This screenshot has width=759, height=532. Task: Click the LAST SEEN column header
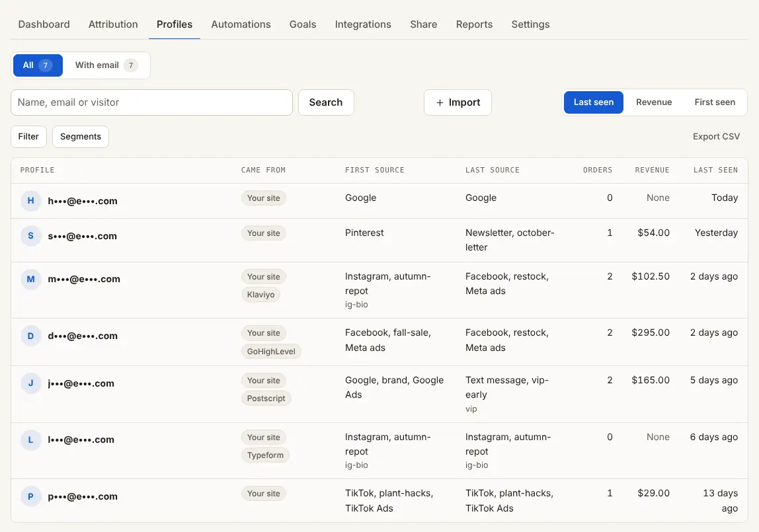click(x=715, y=170)
